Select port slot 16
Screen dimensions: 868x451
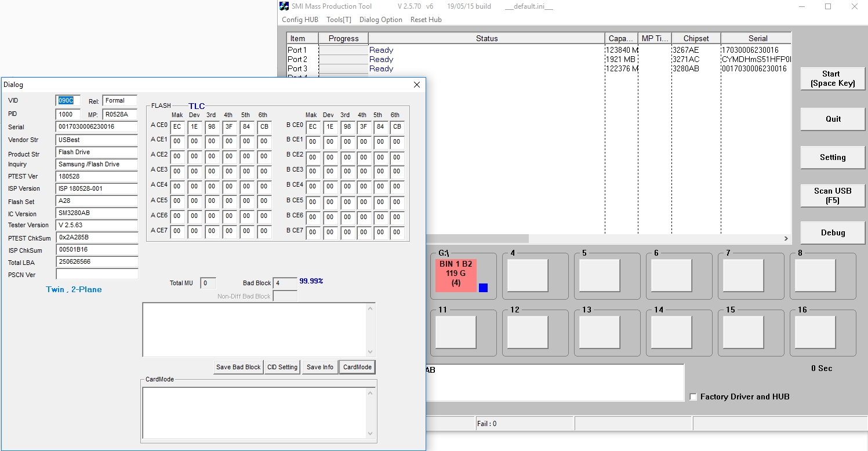click(815, 332)
